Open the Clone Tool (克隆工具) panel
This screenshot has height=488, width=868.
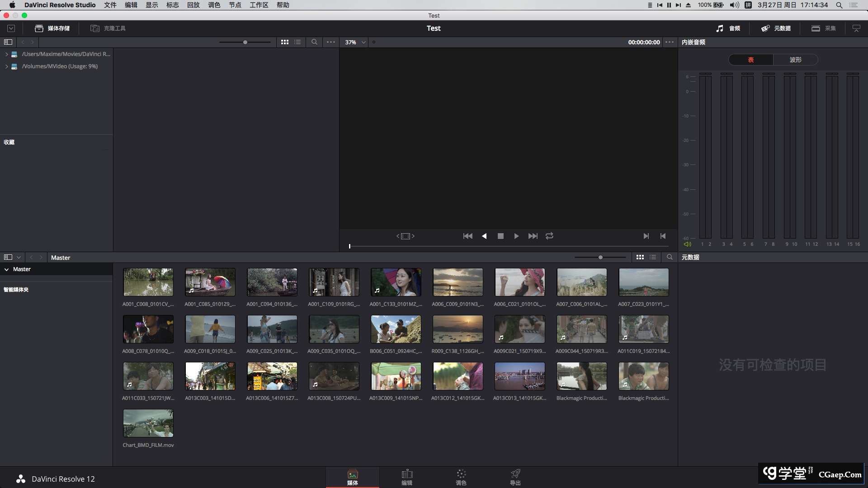click(108, 28)
